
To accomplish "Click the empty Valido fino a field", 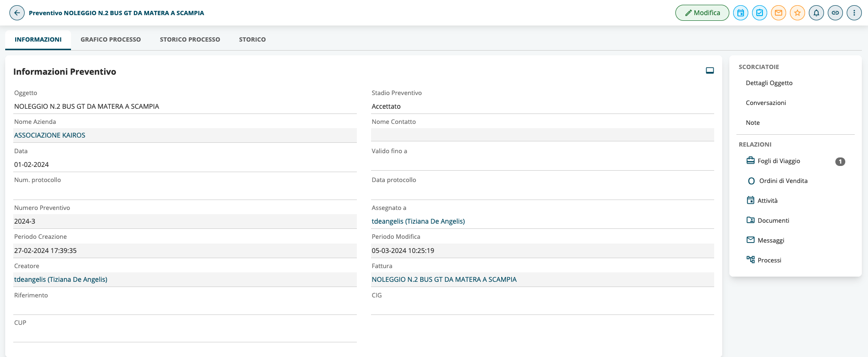I will 542,164.
